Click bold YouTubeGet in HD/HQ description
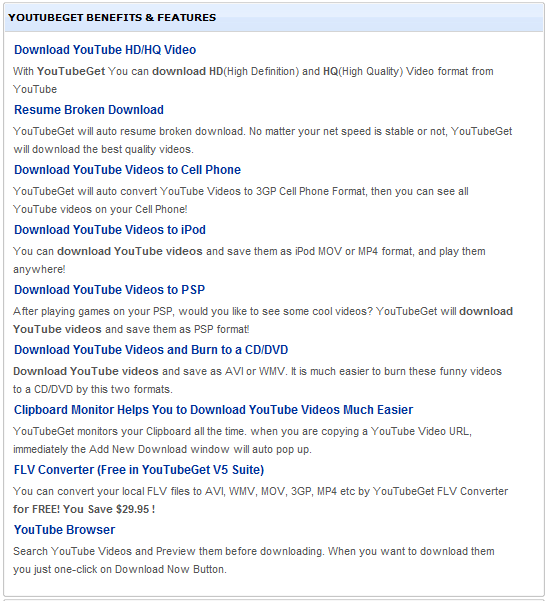The height and width of the screenshot is (601, 548). [71, 71]
